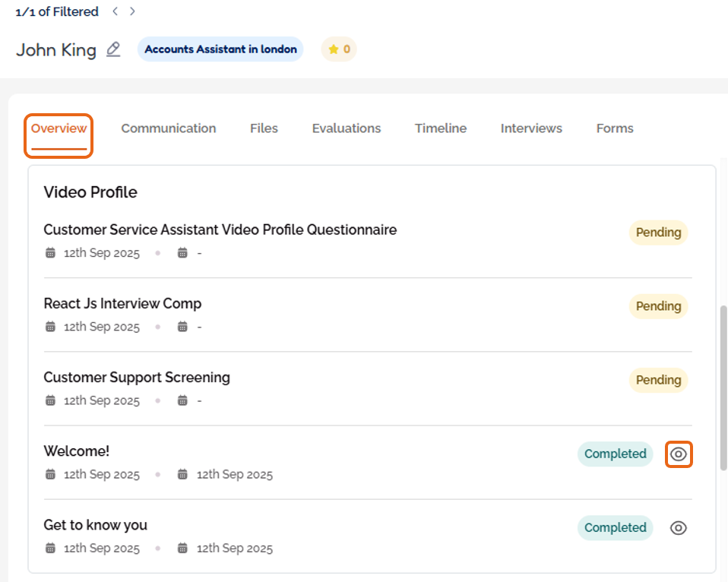728x582 pixels.
Task: Open the Overview tab
Action: click(x=59, y=128)
